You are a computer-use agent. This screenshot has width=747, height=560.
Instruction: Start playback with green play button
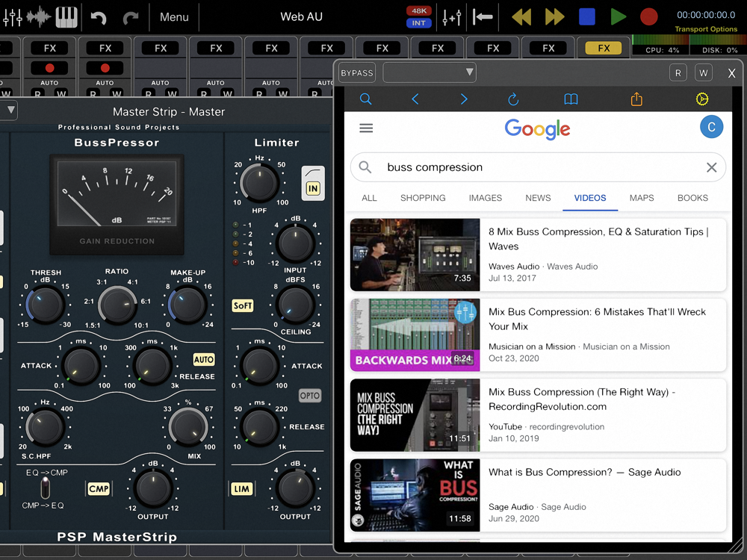618,16
